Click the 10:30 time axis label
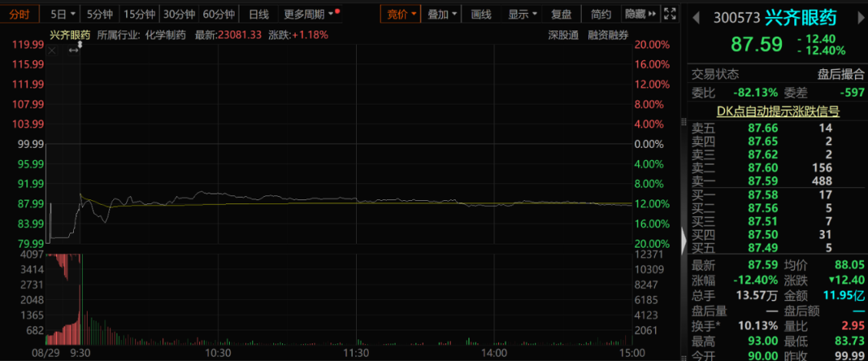 [x=218, y=352]
